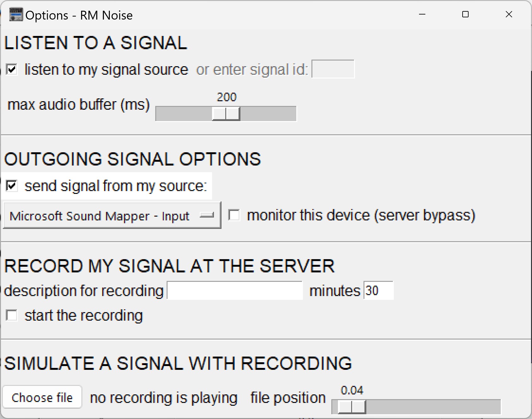This screenshot has height=419, width=532.
Task: Disable send signal from my source
Action: [x=12, y=186]
